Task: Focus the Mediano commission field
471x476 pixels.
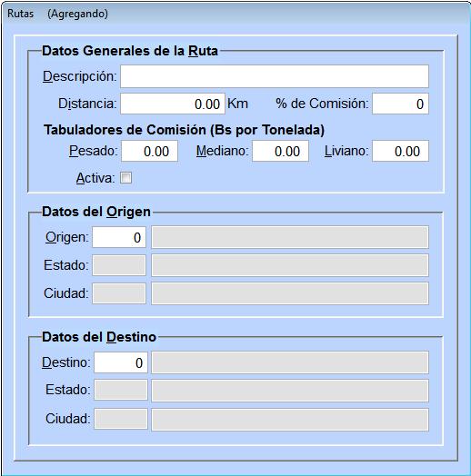Action: click(280, 151)
